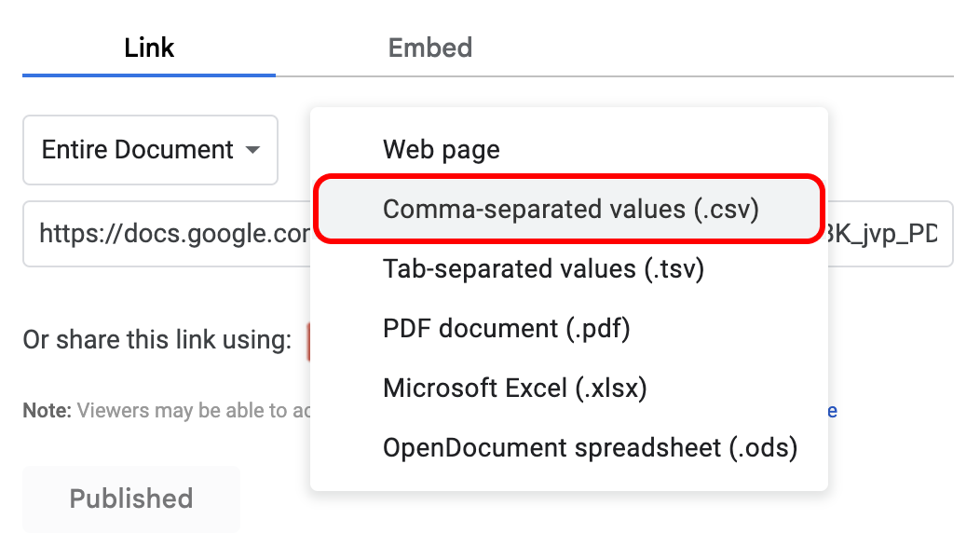This screenshot has width=980, height=546.
Task: Click the 'Or share this link using' label
Action: pos(157,341)
